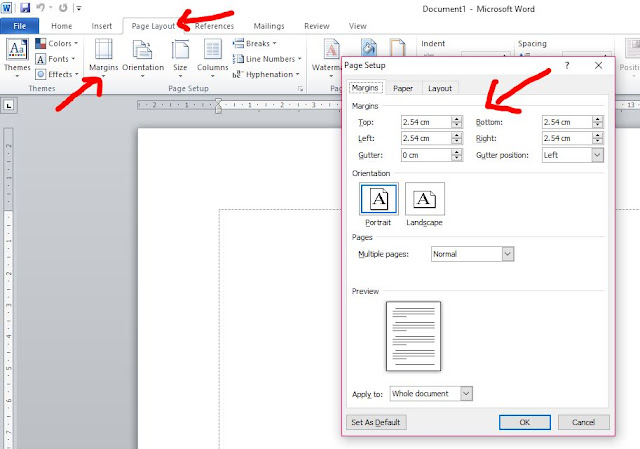Click the Save icon in Quick Access toolbar

point(25,7)
